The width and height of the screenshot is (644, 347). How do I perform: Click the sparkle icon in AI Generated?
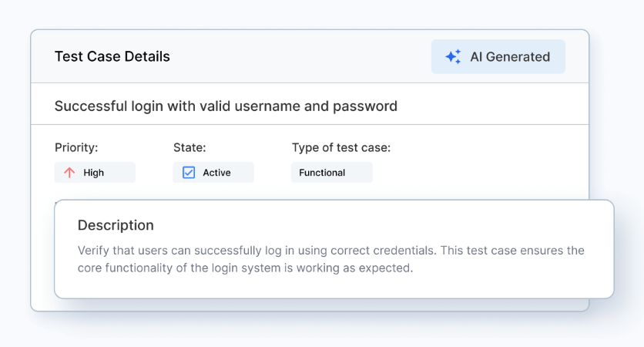point(453,56)
